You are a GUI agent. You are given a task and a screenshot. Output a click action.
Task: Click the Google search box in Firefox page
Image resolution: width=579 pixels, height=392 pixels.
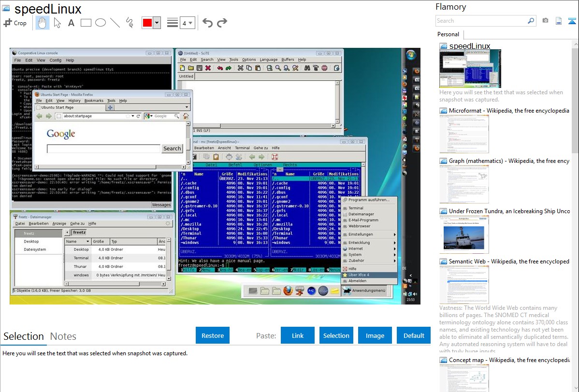pos(103,148)
